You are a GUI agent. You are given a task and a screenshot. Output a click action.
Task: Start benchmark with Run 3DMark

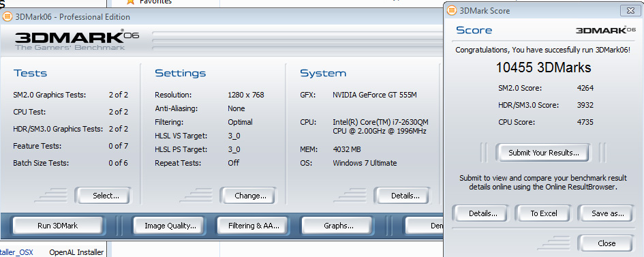point(57,226)
